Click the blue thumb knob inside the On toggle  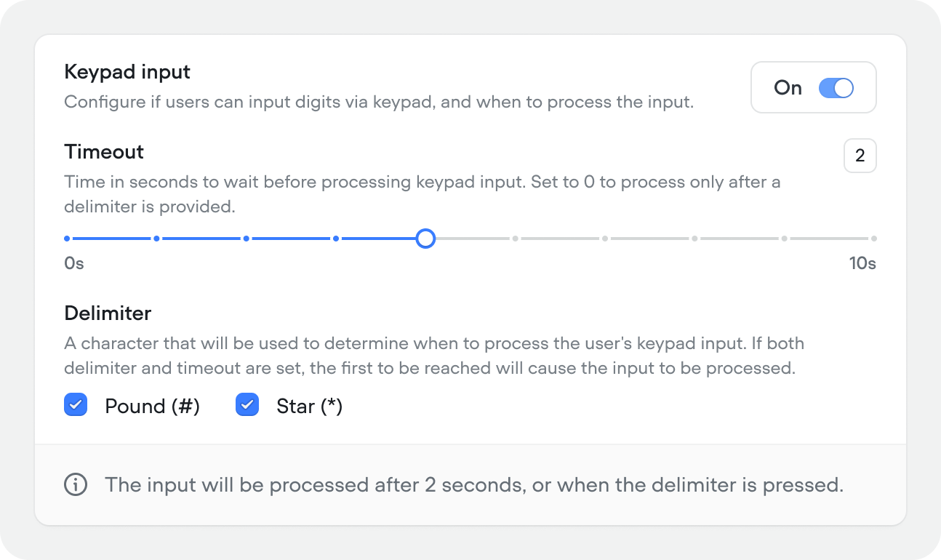pos(844,87)
